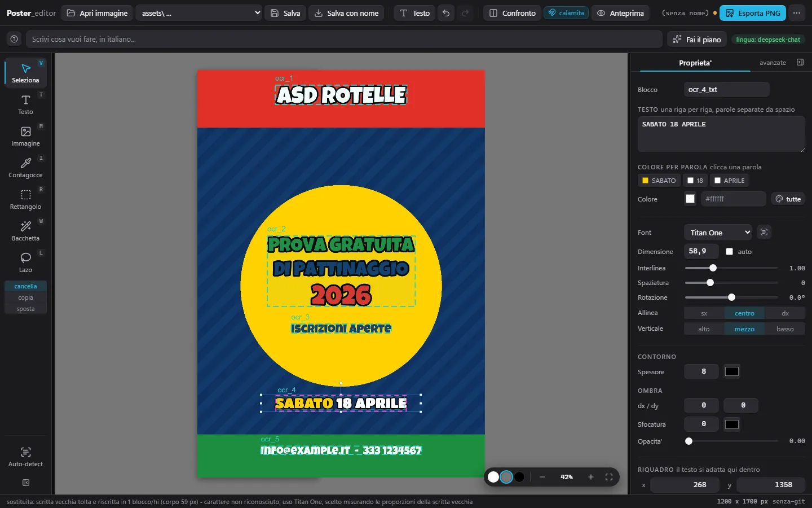The height and width of the screenshot is (508, 812).
Task: Open the white Colore swatch
Action: (690, 199)
